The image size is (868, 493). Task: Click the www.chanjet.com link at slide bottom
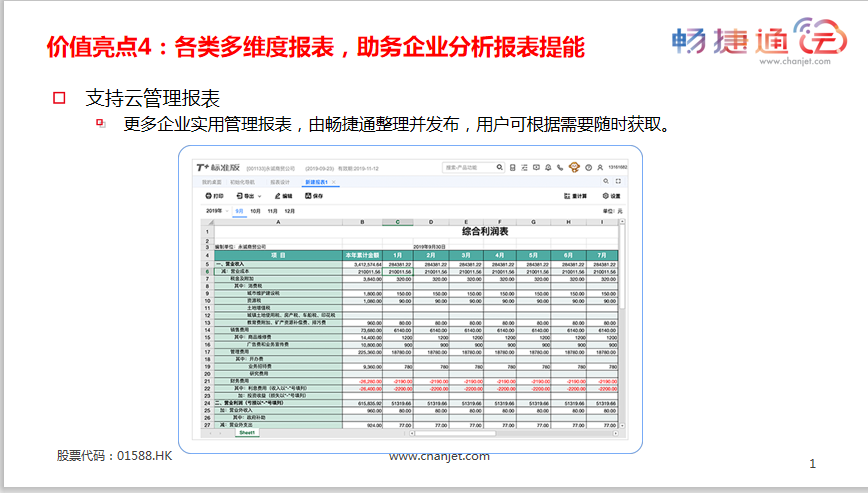439,456
